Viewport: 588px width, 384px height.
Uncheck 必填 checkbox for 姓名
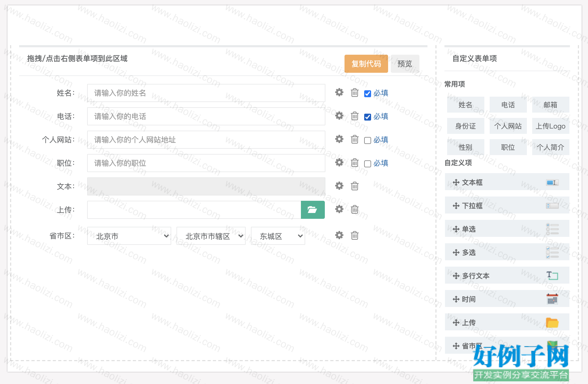[368, 93]
